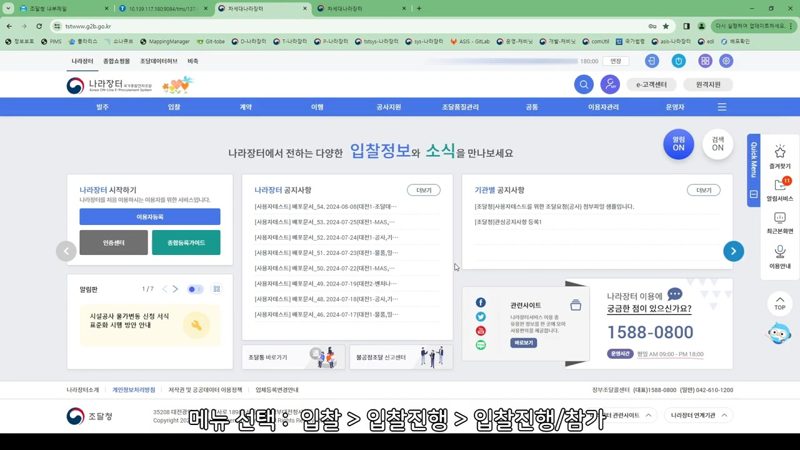This screenshot has width=800, height=450.
Task: Click the green 종합등록가이드 button
Action: click(x=186, y=242)
